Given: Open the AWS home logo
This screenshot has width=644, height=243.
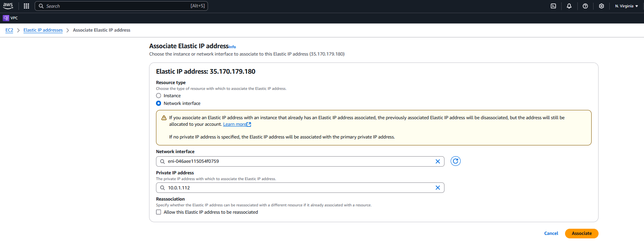Looking at the screenshot, I should [8, 6].
